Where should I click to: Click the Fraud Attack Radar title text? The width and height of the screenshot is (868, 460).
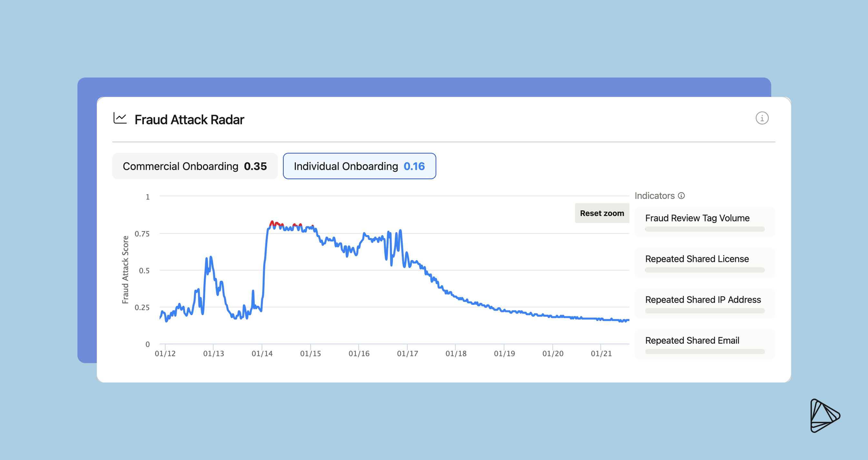pos(189,120)
